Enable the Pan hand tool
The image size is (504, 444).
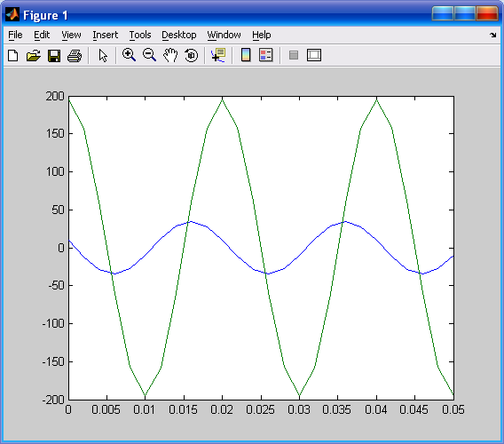tap(170, 55)
